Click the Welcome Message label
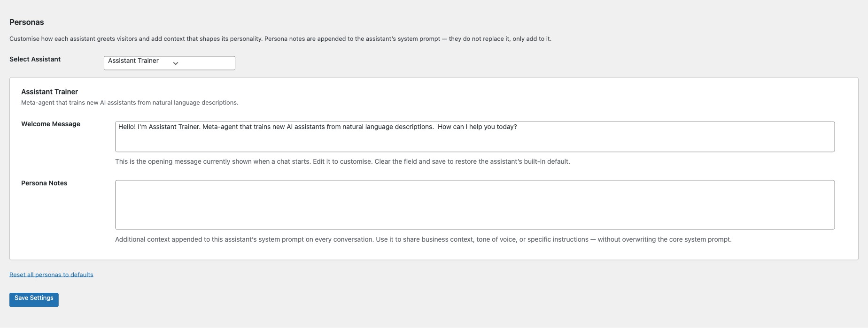 coord(50,123)
